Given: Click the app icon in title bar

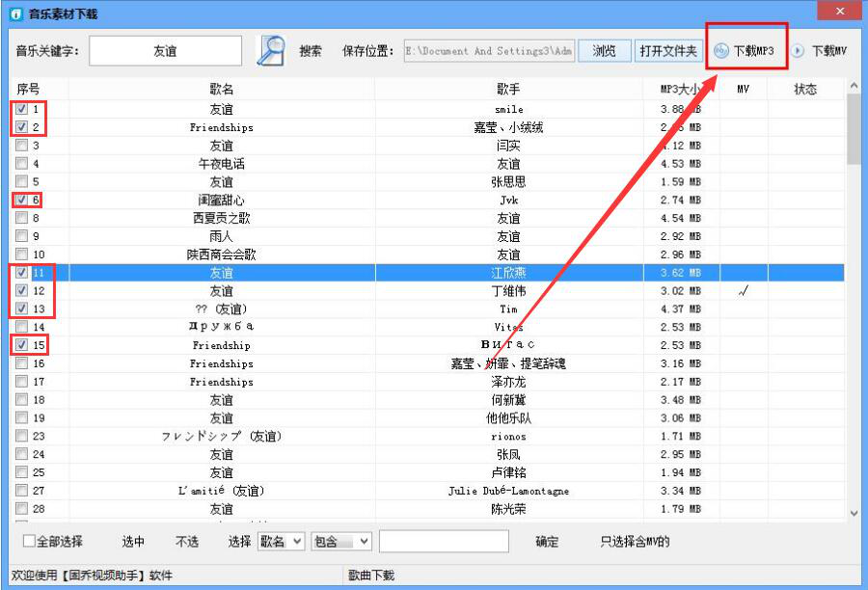Looking at the screenshot, I should pyautogui.click(x=16, y=13).
